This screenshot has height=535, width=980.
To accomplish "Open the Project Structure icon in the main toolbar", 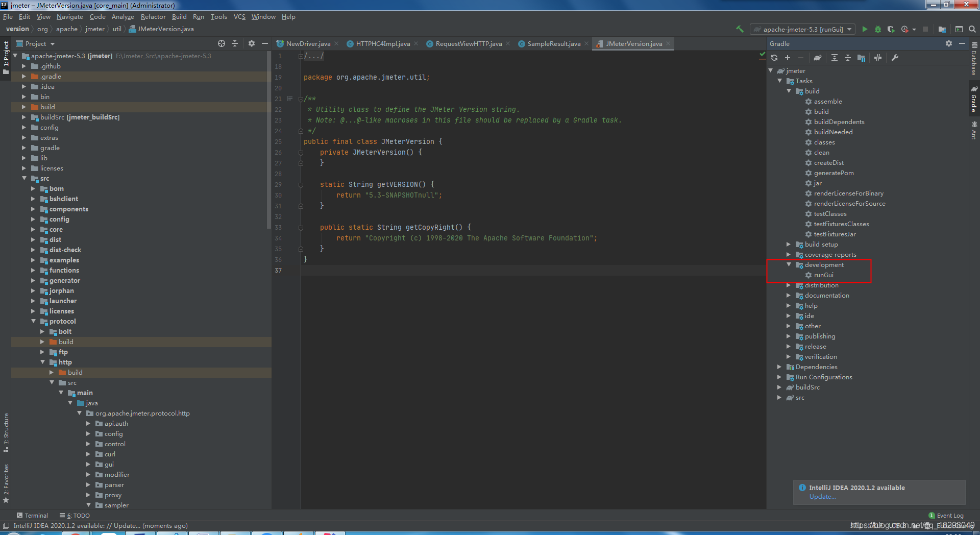I will click(x=942, y=29).
